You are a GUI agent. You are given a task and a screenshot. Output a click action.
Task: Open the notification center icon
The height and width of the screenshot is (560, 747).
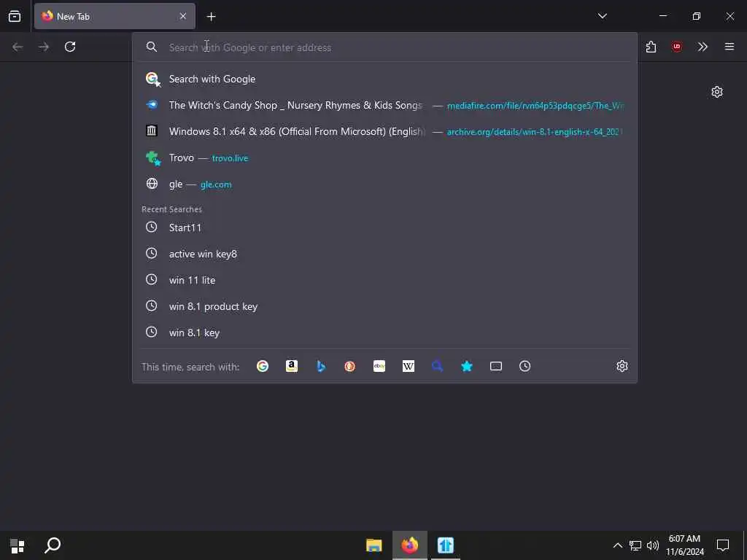pyautogui.click(x=723, y=545)
